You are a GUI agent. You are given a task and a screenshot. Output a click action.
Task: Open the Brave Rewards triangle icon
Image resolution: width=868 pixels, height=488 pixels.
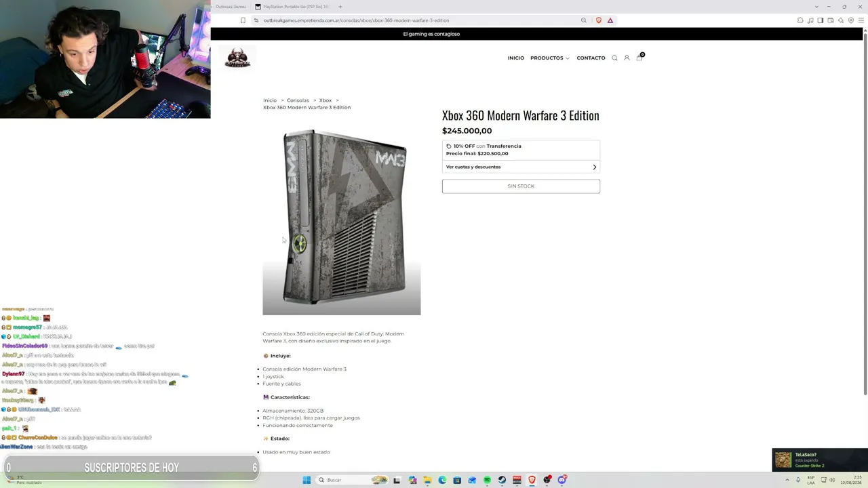click(610, 20)
